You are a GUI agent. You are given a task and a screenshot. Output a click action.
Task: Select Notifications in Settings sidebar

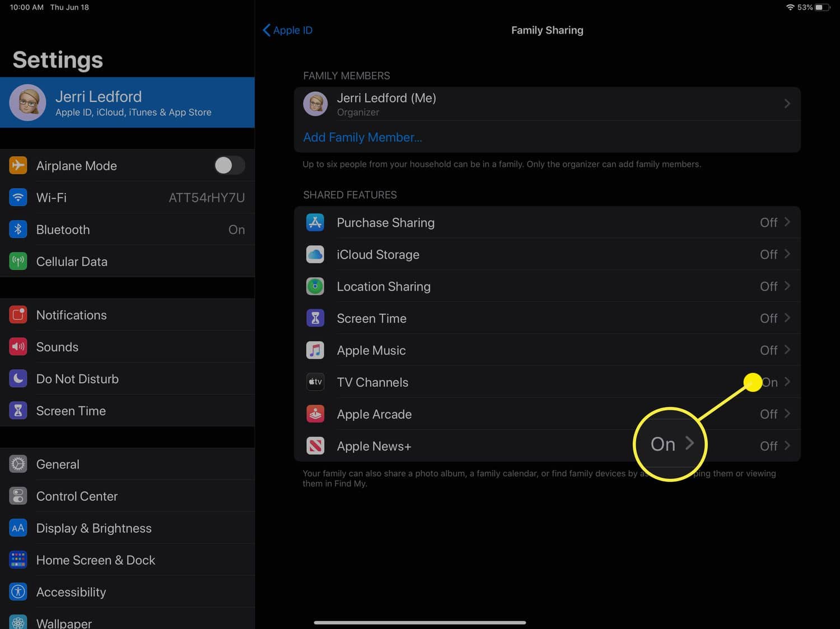click(x=127, y=315)
